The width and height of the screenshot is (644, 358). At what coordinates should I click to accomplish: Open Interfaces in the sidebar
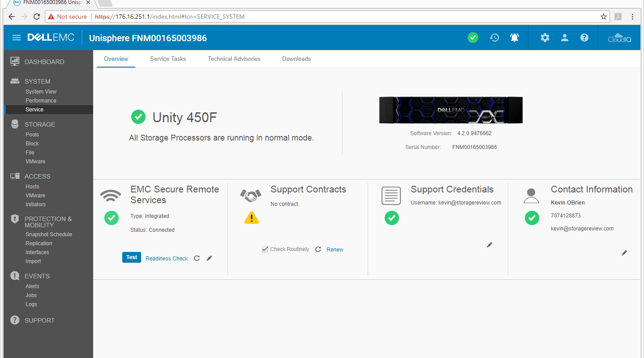coord(37,252)
